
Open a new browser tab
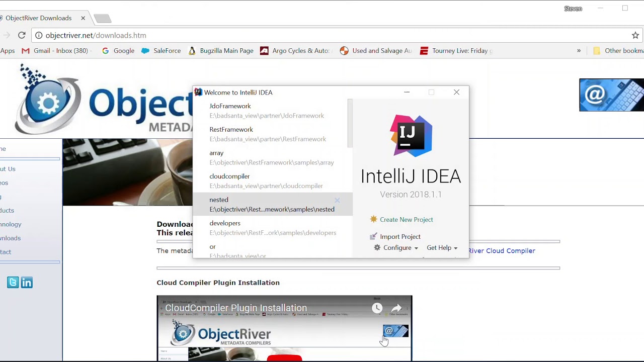point(102,19)
